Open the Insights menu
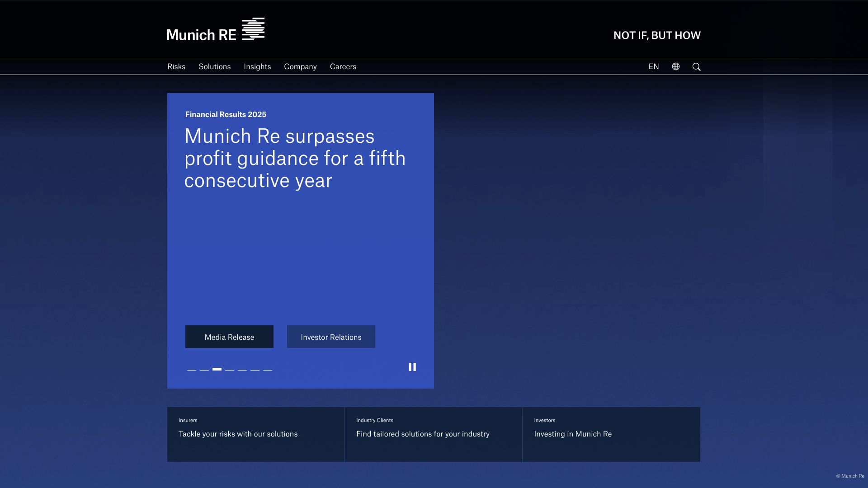The width and height of the screenshot is (868, 488). point(257,66)
